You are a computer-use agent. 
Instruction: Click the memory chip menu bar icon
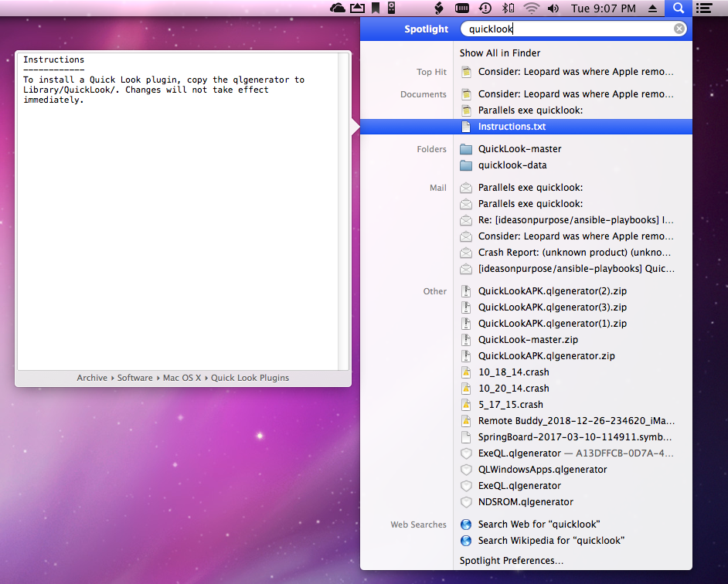[461, 8]
